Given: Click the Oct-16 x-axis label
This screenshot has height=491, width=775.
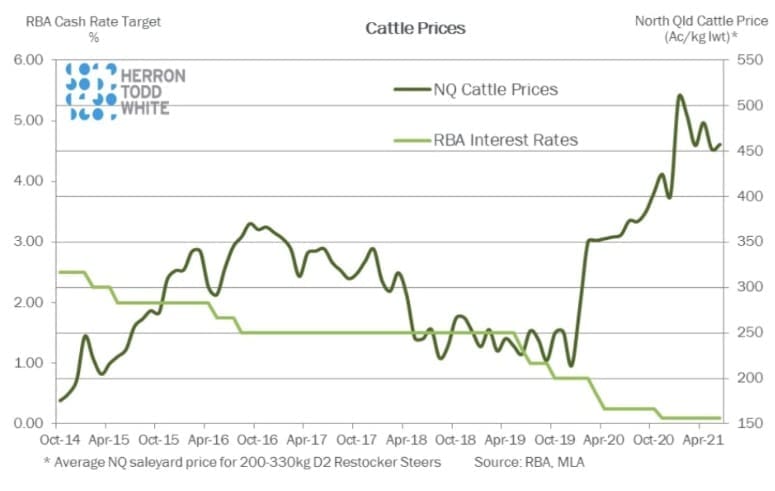Looking at the screenshot, I should [x=258, y=440].
